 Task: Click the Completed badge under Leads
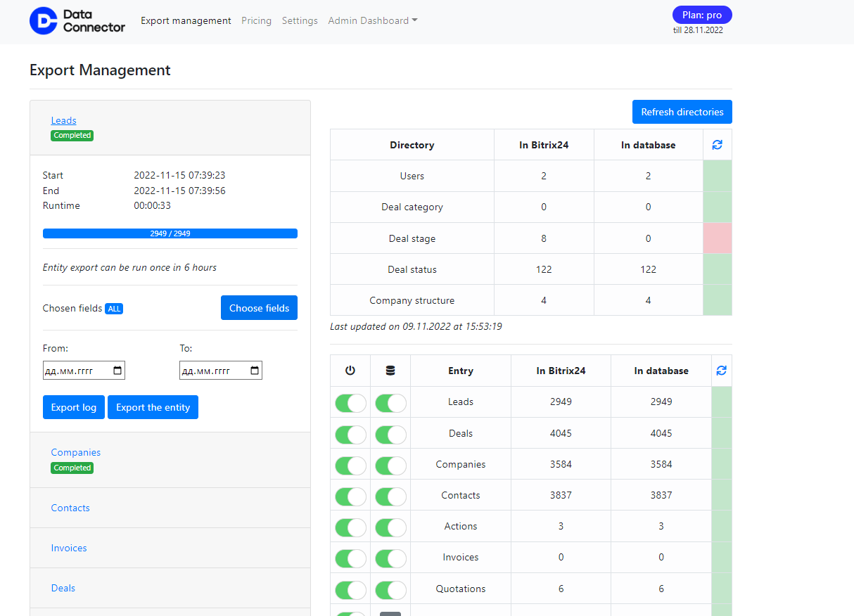(x=72, y=135)
